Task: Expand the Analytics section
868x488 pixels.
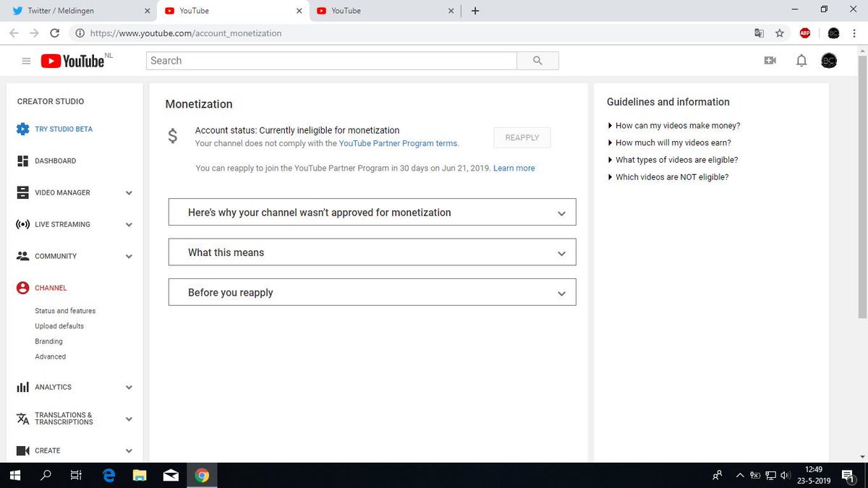Action: click(x=129, y=388)
